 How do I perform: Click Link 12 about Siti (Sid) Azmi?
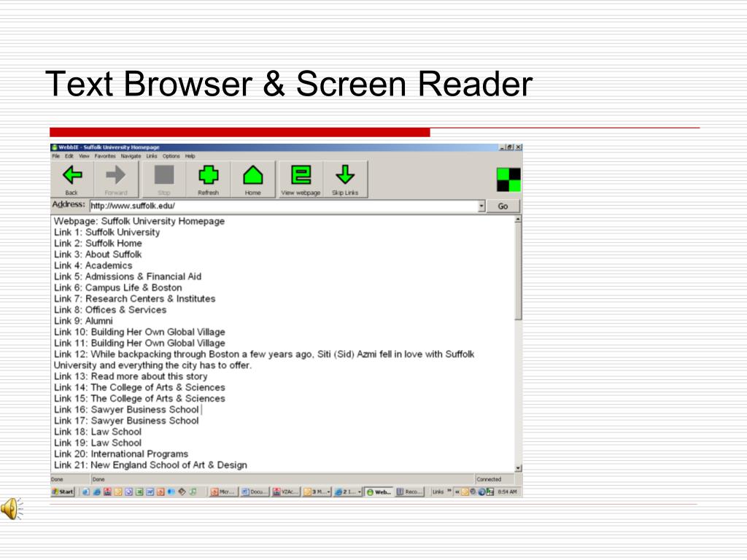point(264,359)
